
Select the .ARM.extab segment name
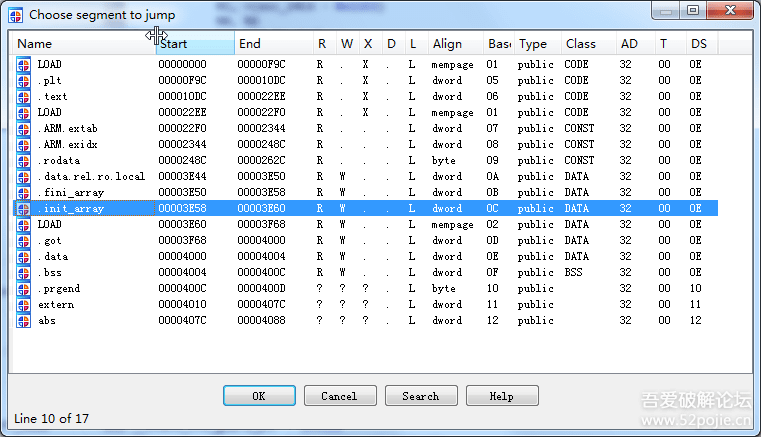[x=67, y=129]
